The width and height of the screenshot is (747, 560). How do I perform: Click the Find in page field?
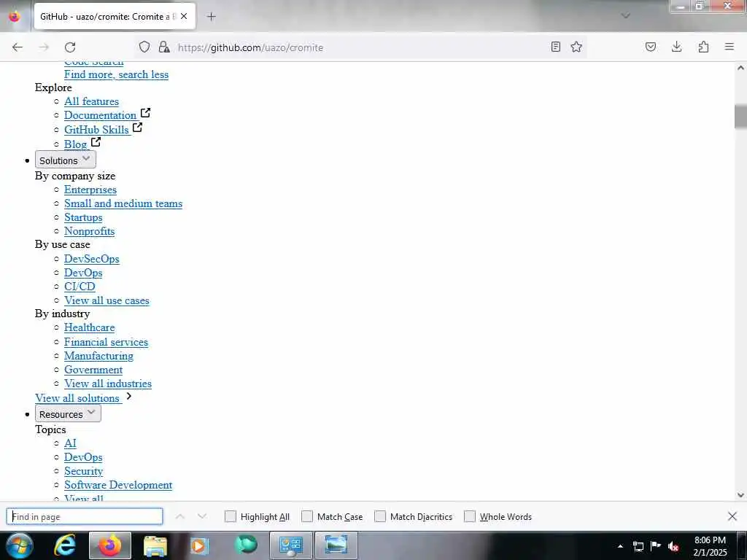(85, 516)
